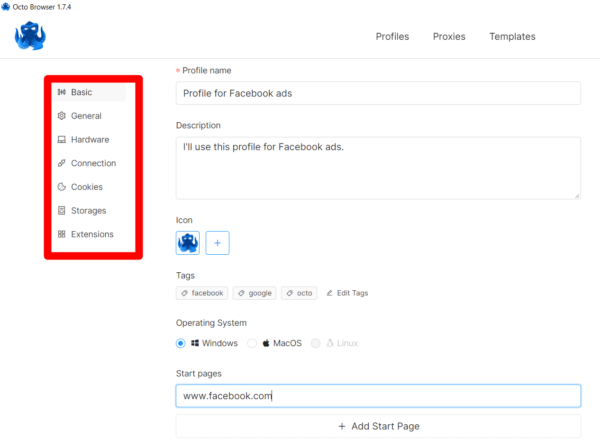Click Edit Tags link
This screenshot has width=600, height=447.
347,293
